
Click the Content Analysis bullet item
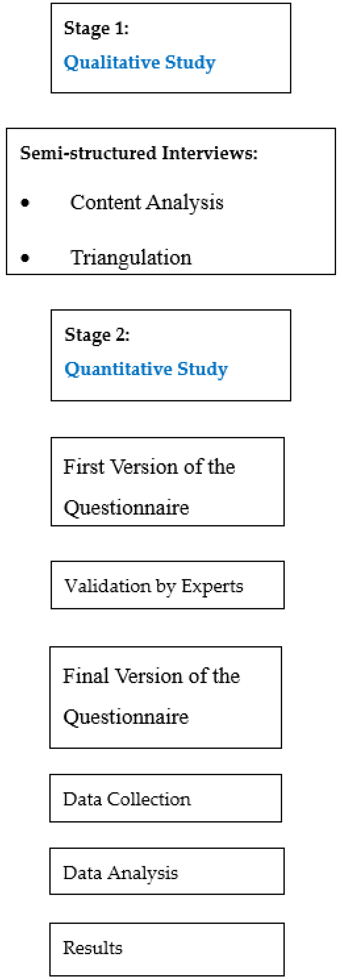147,203
